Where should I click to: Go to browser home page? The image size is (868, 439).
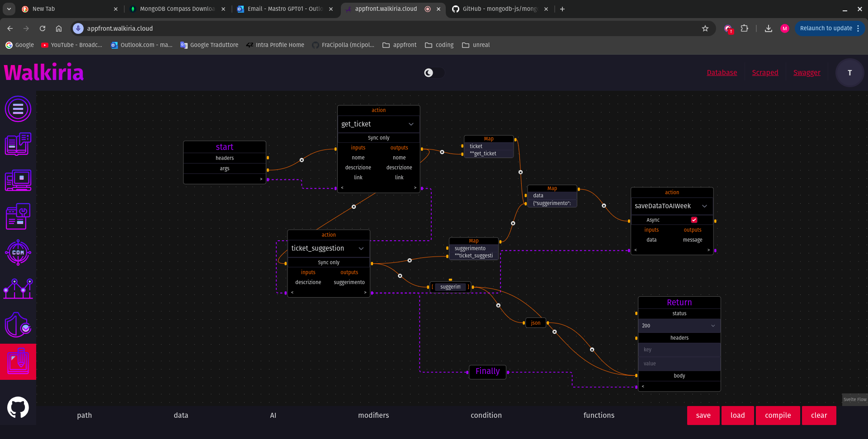coord(59,28)
